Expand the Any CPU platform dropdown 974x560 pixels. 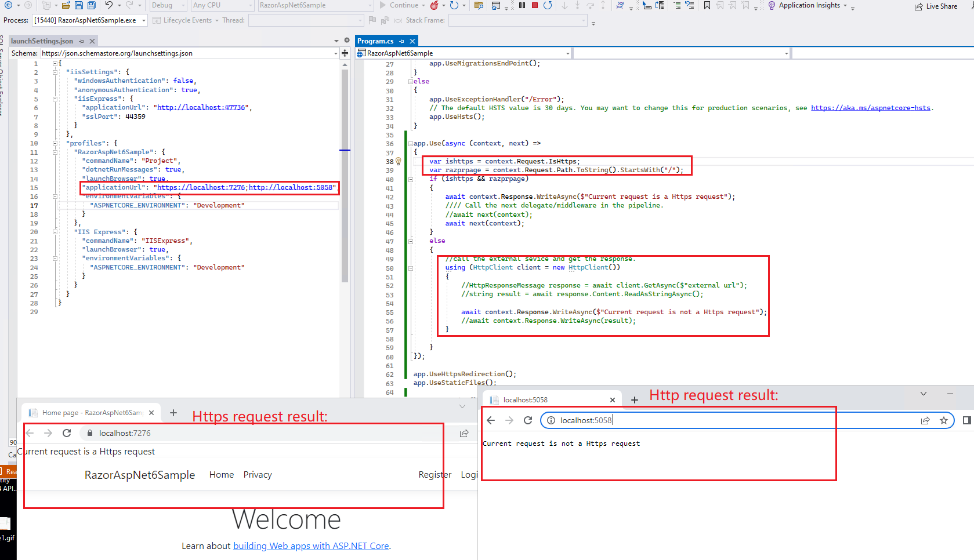point(251,5)
